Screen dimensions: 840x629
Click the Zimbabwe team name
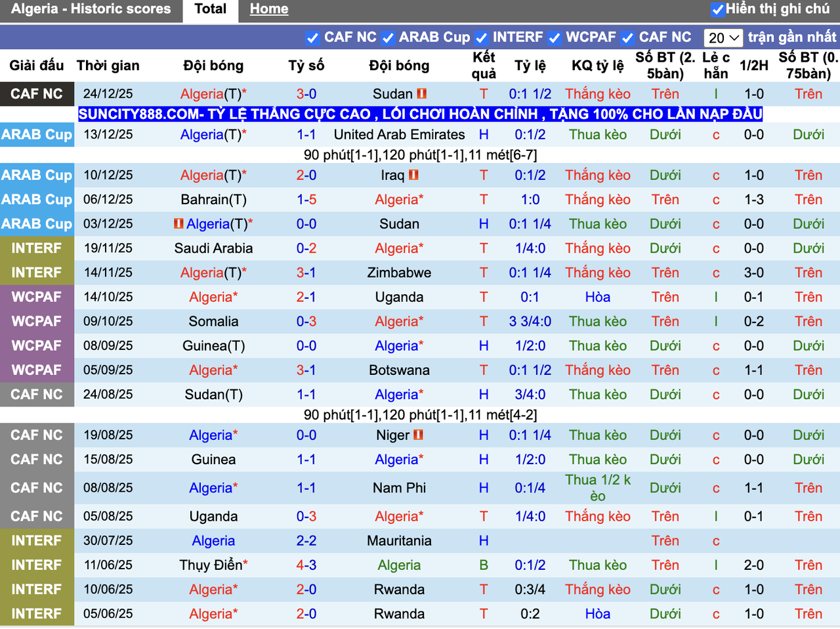tap(399, 272)
